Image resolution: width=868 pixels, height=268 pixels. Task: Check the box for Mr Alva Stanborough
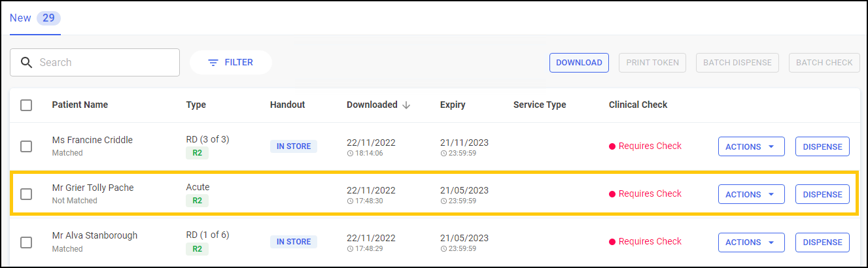(x=26, y=242)
